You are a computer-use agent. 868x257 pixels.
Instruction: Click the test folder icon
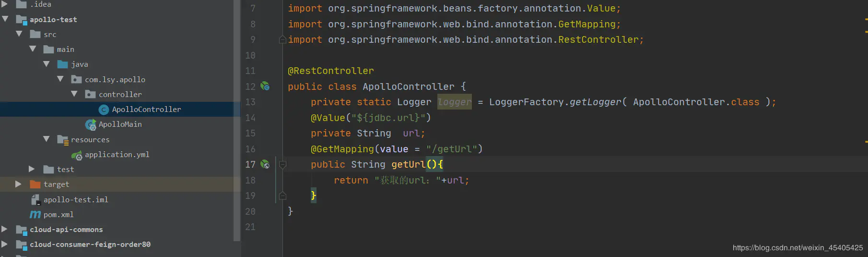[48, 169]
